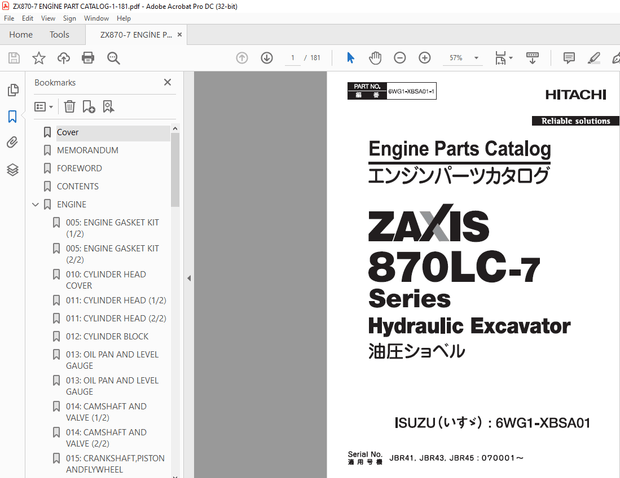This screenshot has width=620, height=478.
Task: Add a new bookmark icon
Action: [89, 106]
